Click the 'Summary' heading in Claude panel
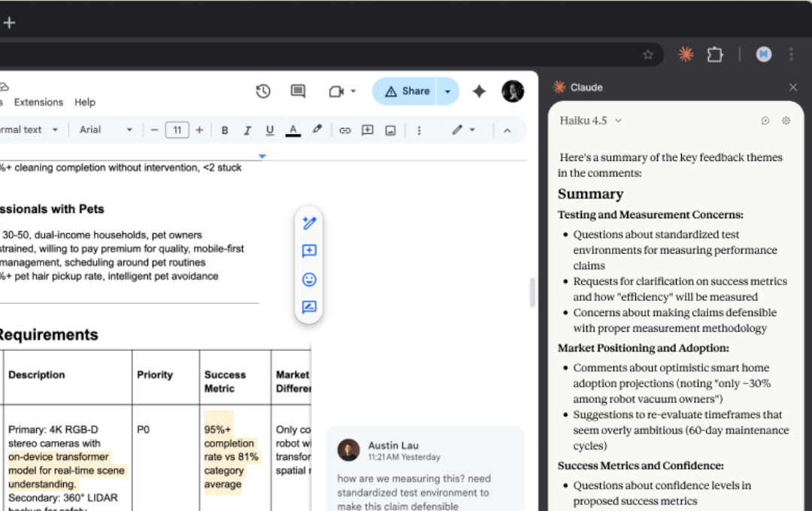 pos(590,194)
